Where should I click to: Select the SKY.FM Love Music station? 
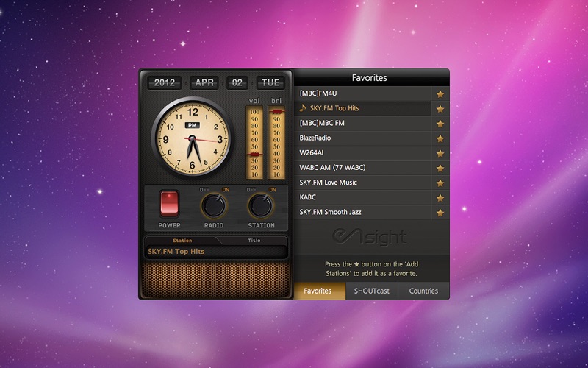(362, 183)
